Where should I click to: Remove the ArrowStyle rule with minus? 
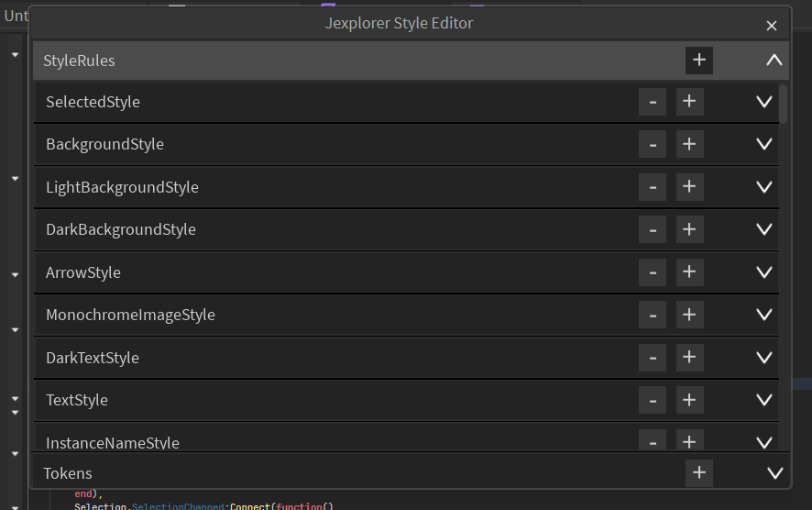tap(652, 272)
